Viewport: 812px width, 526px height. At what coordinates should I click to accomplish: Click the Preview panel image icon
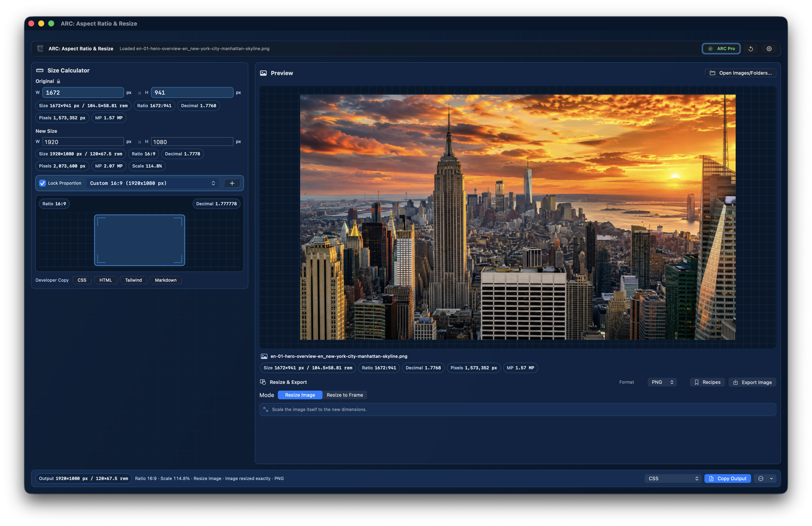(x=263, y=73)
